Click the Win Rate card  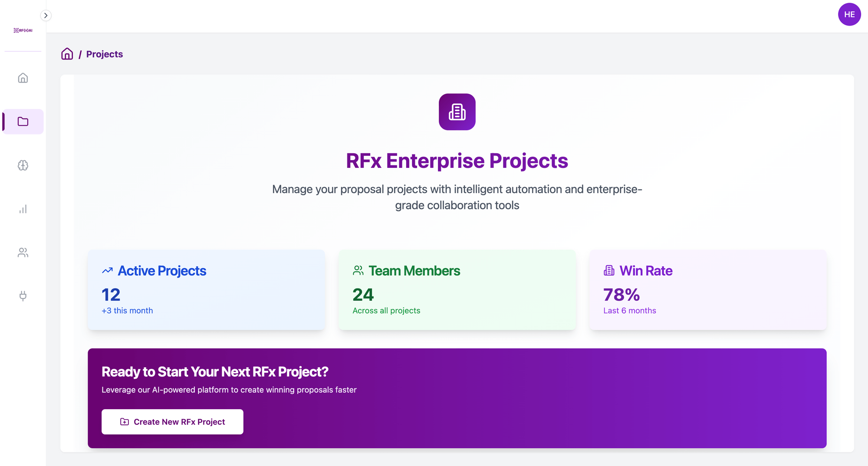tap(707, 289)
